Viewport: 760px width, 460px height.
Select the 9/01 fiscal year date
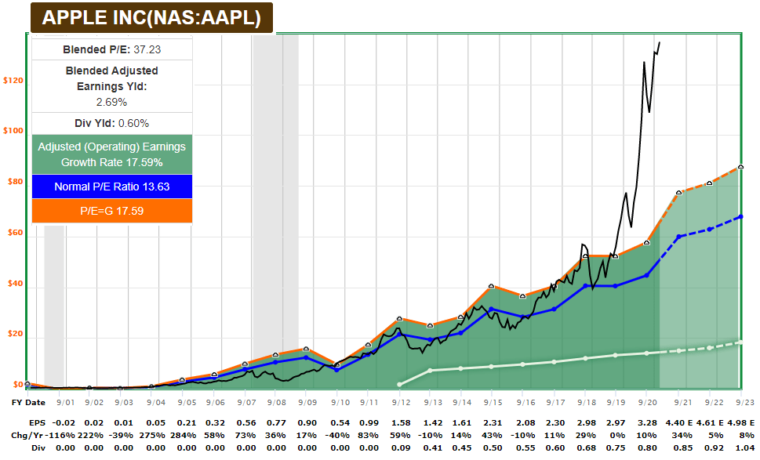(65, 402)
